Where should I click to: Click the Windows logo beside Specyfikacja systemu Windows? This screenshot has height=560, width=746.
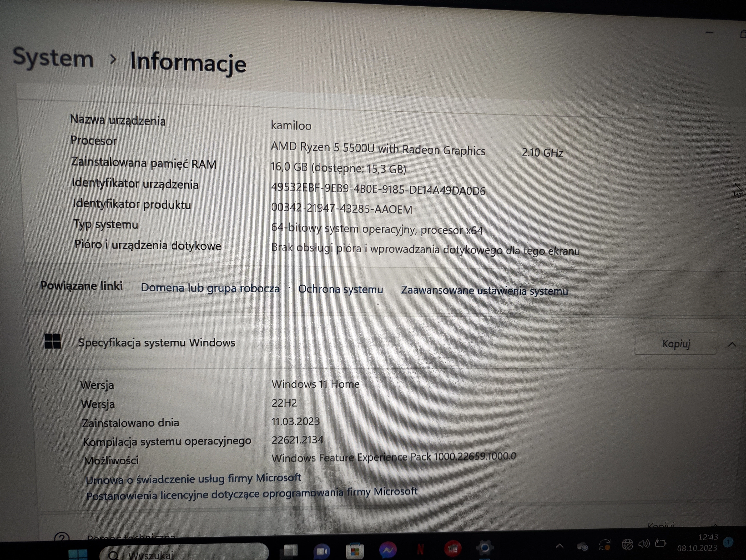pyautogui.click(x=53, y=341)
